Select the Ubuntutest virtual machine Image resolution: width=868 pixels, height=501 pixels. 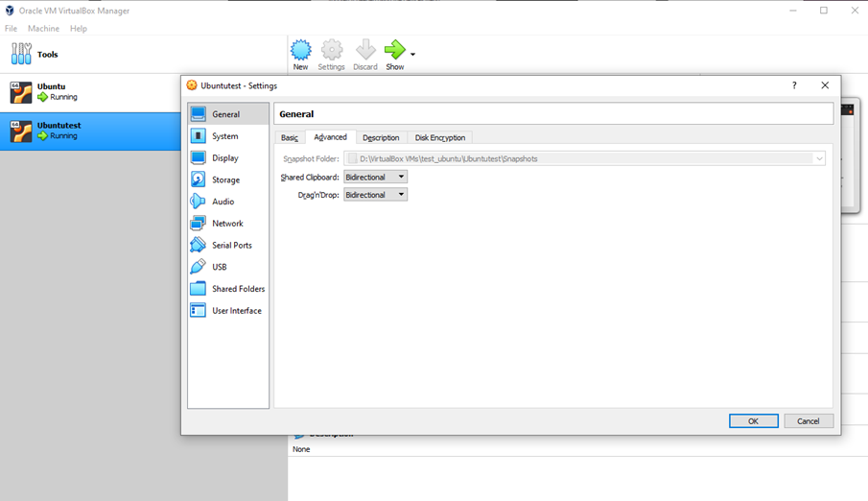(90, 131)
